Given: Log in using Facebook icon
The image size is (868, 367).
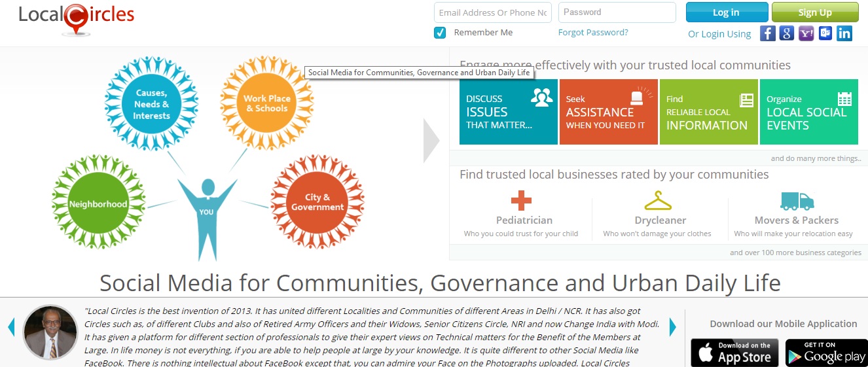Looking at the screenshot, I should (x=768, y=33).
